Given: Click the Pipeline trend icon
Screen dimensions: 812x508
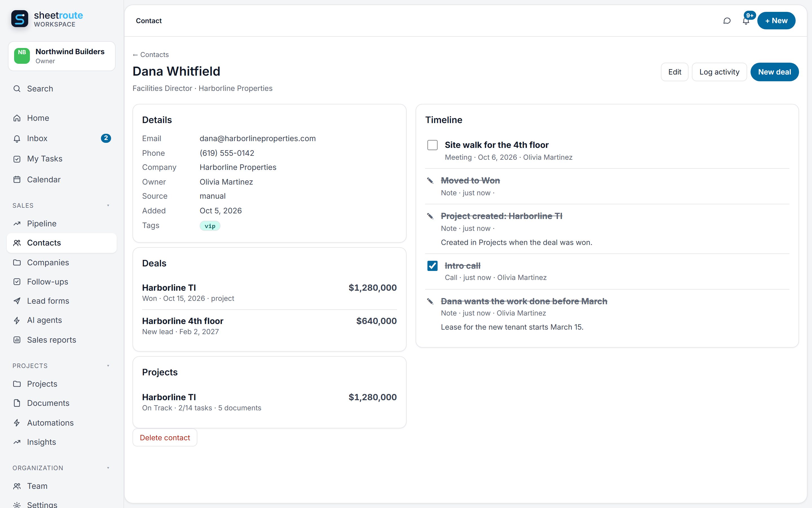Looking at the screenshot, I should [x=17, y=224].
